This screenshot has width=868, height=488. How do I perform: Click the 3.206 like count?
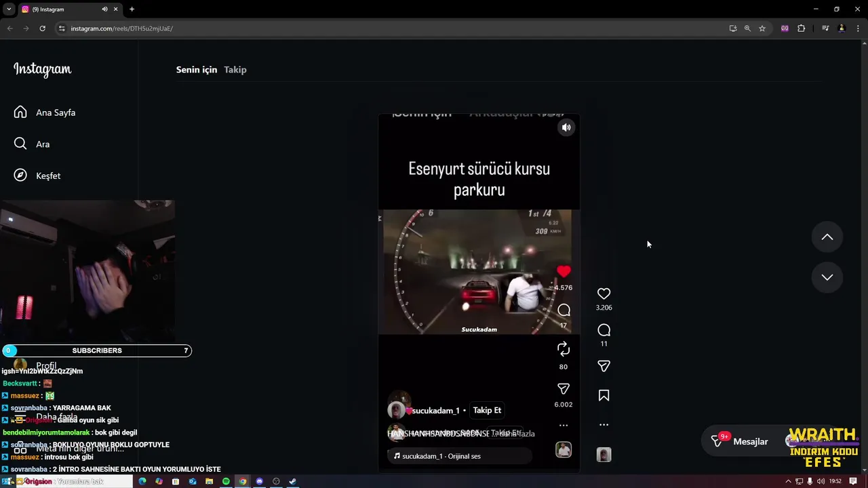click(x=604, y=308)
